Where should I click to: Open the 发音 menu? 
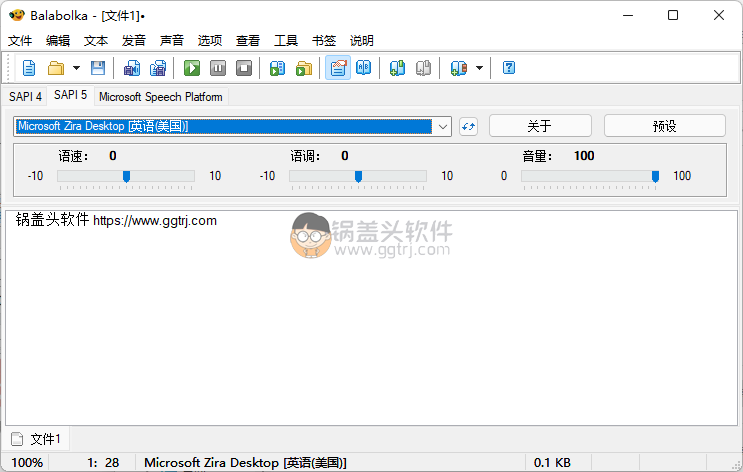pyautogui.click(x=134, y=41)
